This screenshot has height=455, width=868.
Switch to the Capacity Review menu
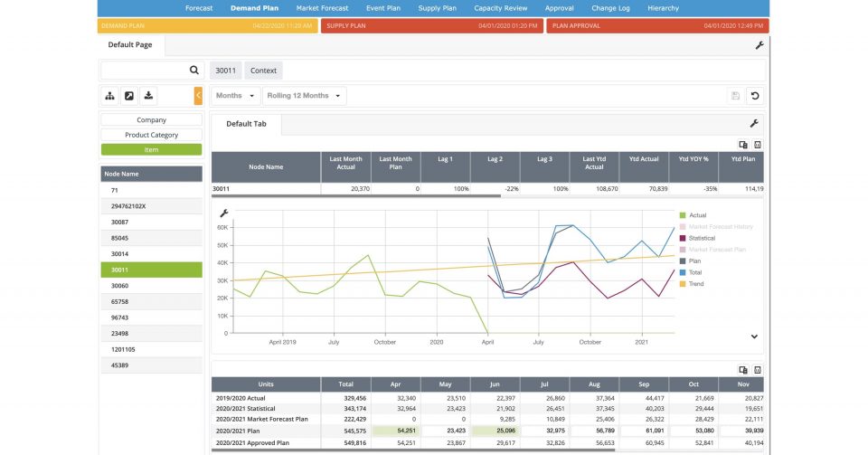(501, 8)
